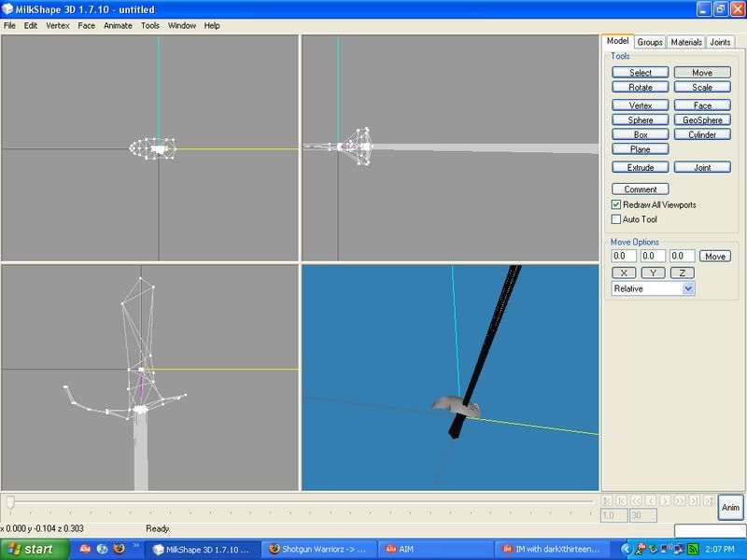This screenshot has height=560, width=747.
Task: Open IM with darkXthirteen taskbar window
Action: pos(553,549)
